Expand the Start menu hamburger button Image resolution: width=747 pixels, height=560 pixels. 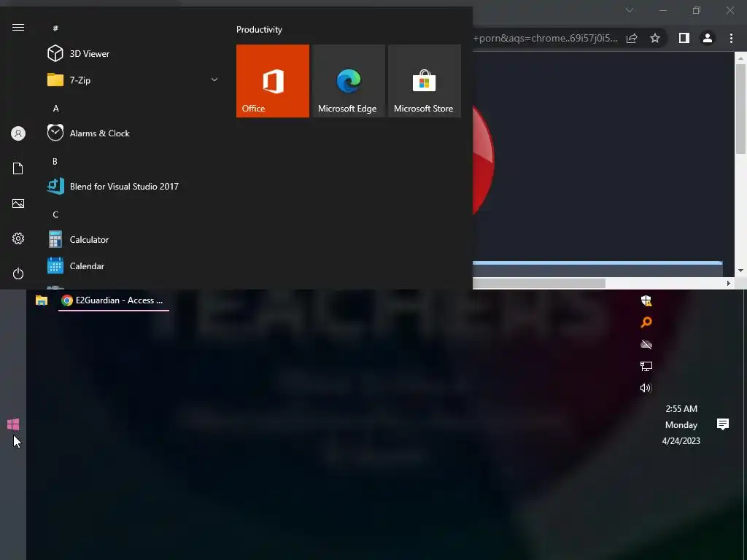click(18, 28)
